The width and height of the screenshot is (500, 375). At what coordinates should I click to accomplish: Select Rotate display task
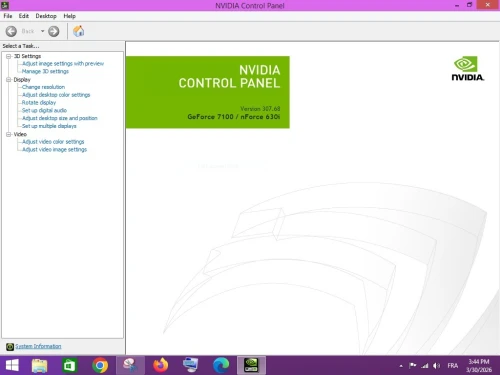(39, 103)
